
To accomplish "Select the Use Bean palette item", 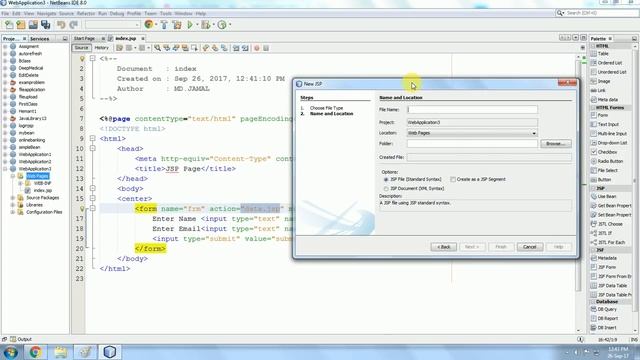I will pyautogui.click(x=603, y=196).
